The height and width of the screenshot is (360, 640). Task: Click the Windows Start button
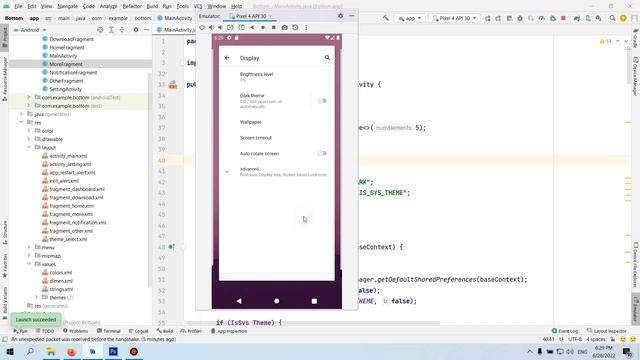10,351
